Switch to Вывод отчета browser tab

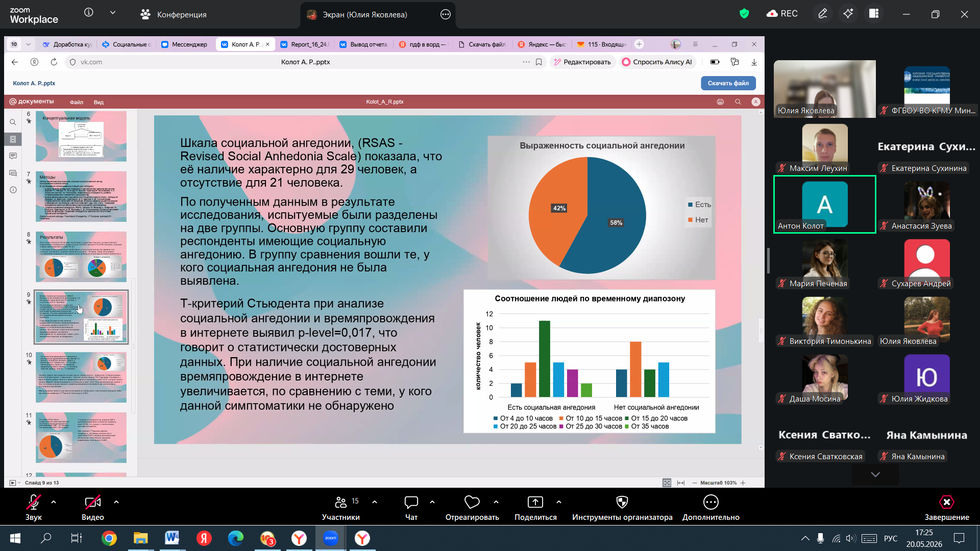coord(363,44)
